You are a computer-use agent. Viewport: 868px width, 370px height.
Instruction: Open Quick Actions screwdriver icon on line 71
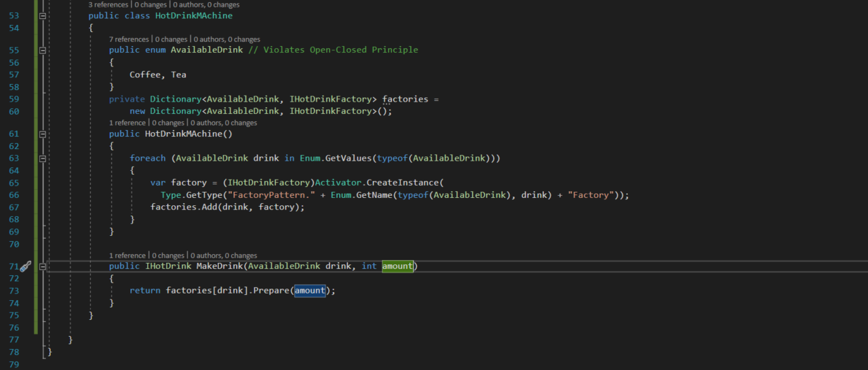25,267
